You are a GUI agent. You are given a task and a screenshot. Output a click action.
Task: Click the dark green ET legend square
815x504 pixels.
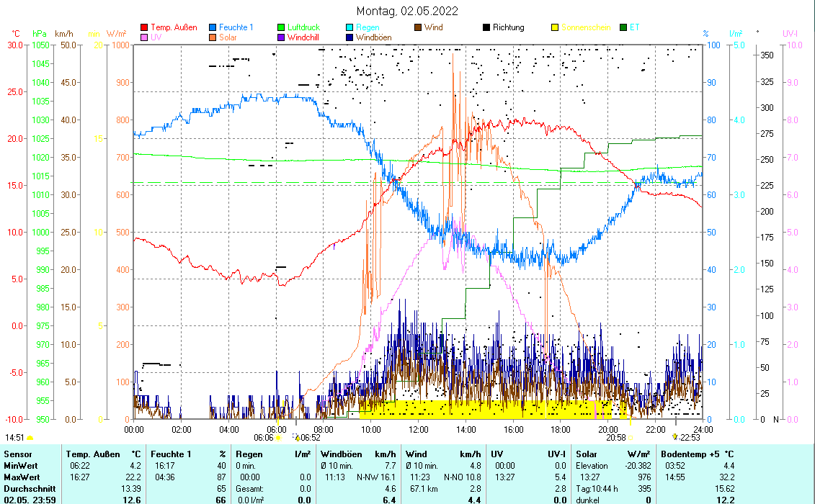623,27
